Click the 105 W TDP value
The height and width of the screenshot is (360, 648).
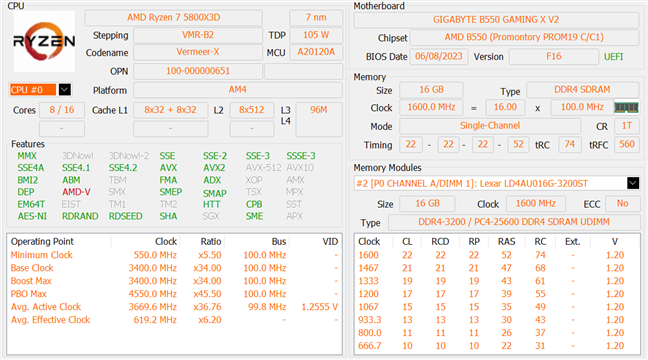pos(316,35)
